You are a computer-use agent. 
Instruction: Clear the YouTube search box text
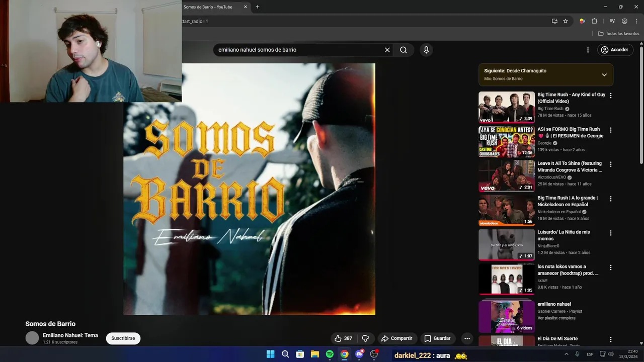click(387, 50)
